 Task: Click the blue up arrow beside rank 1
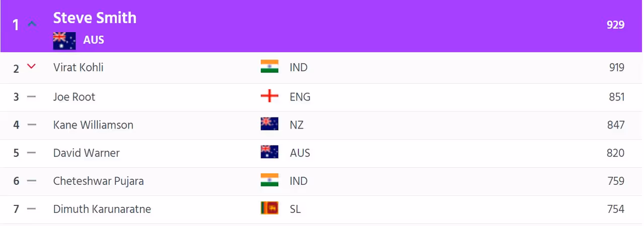point(32,24)
